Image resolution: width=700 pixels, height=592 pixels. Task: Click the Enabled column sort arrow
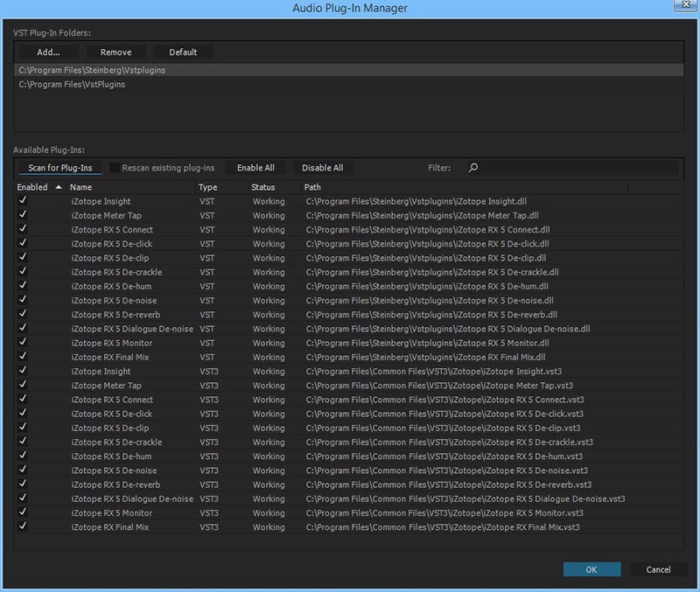click(x=59, y=187)
